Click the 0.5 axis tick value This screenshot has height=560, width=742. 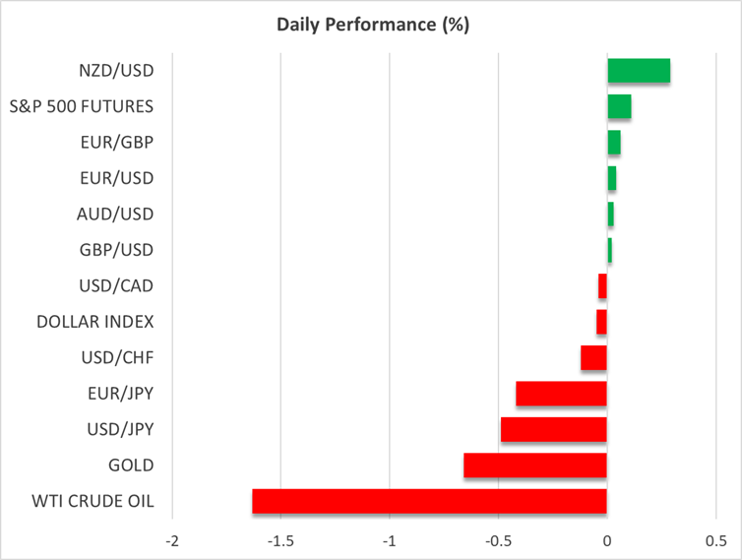[x=715, y=542]
